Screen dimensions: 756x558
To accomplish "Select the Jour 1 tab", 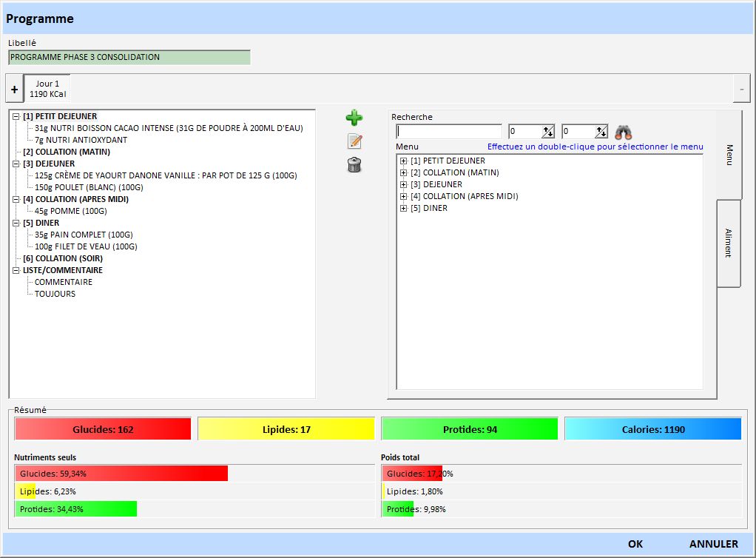I will 47,89.
